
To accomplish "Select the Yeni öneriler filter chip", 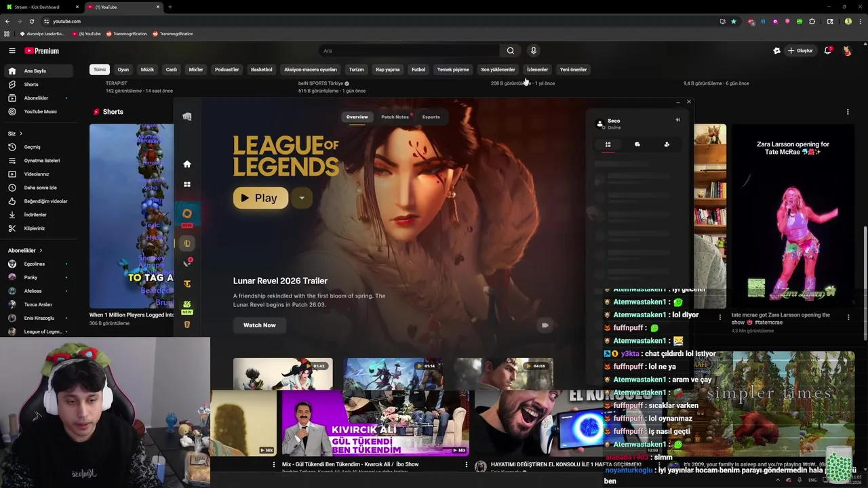I will point(573,69).
